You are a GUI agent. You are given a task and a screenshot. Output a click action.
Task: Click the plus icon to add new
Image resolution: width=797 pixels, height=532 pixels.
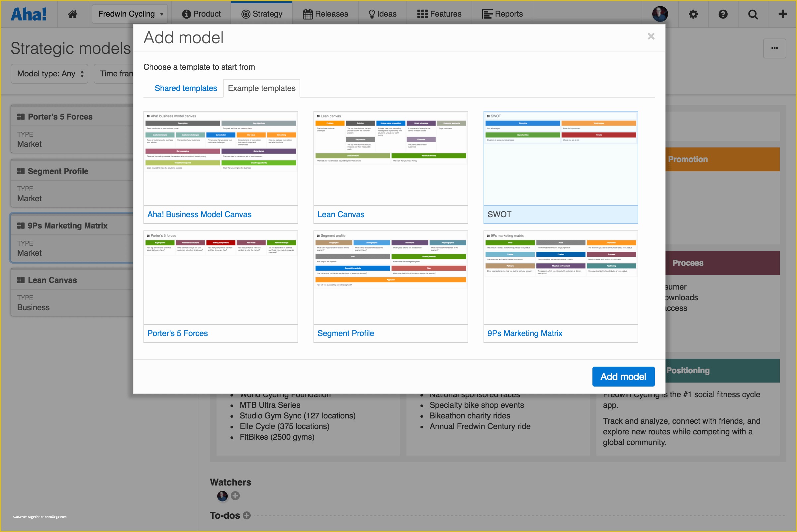pyautogui.click(x=783, y=13)
